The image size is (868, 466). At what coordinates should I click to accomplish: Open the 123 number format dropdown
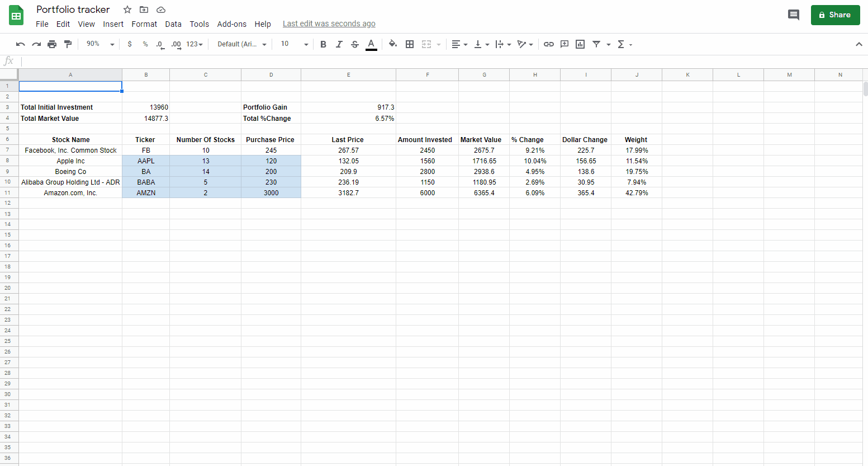[195, 44]
